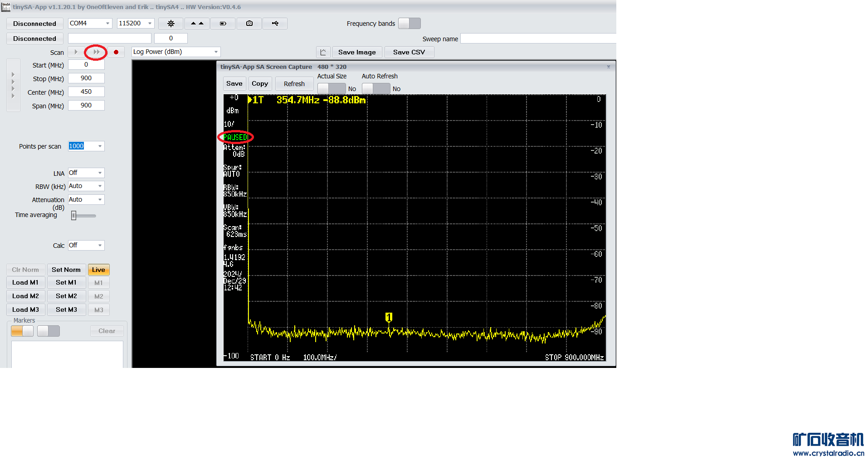Viewport: 868px width, 459px height.
Task: Click the double up-arrow toolbar button
Action: coord(197,24)
